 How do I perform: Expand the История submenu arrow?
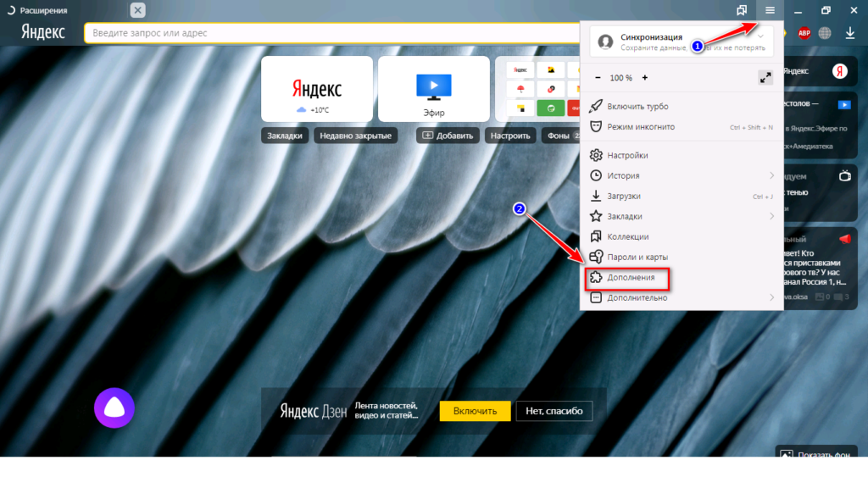click(x=771, y=175)
